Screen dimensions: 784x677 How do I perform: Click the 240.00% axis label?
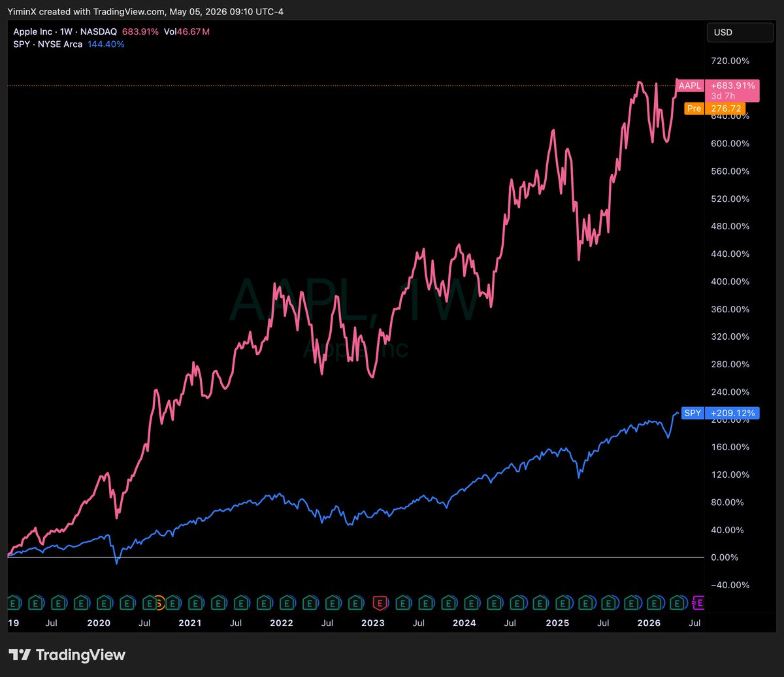730,392
